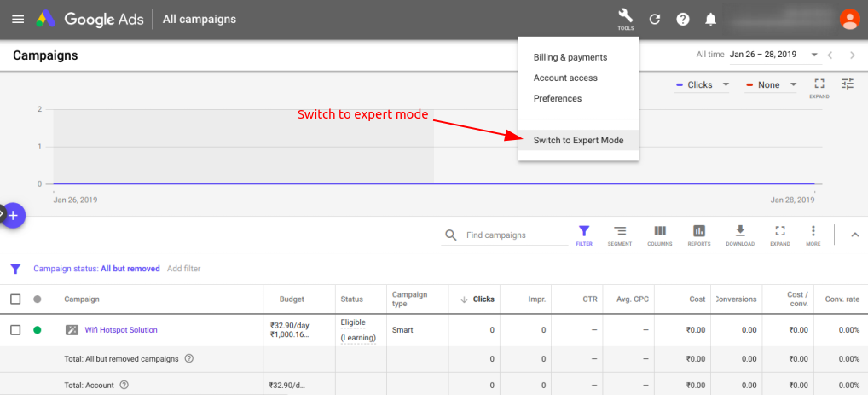This screenshot has width=868, height=395.
Task: Sort by Budget column header
Action: 292,299
